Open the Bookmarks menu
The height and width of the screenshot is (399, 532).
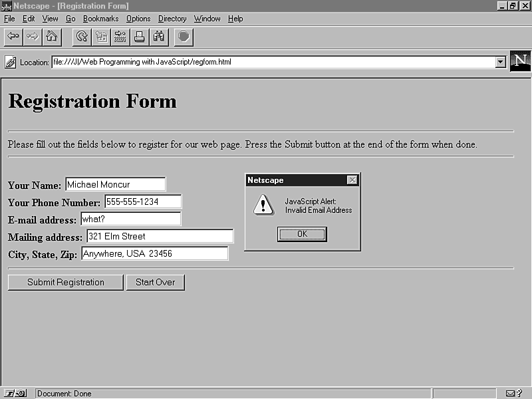click(99, 19)
